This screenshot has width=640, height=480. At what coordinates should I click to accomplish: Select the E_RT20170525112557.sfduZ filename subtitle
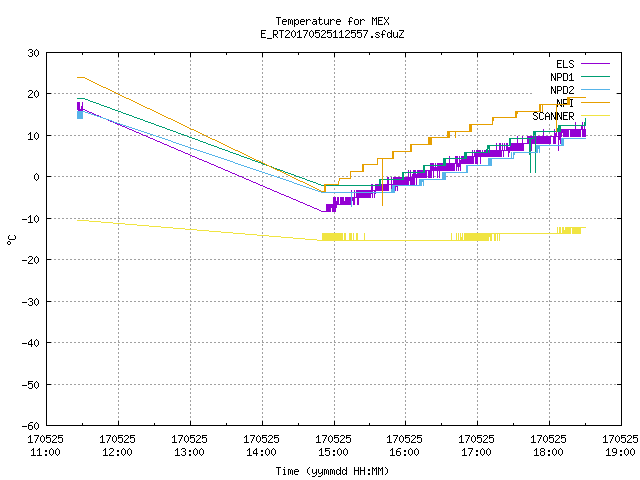(x=332, y=34)
